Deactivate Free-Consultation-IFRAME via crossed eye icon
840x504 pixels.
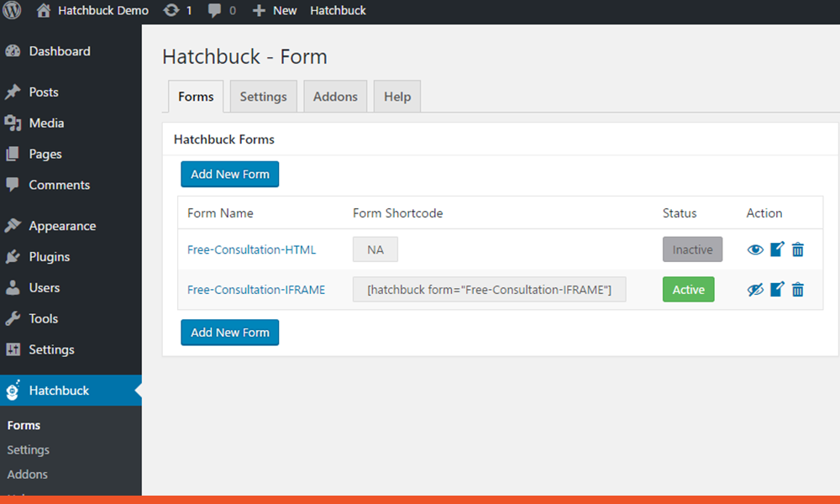[755, 290]
